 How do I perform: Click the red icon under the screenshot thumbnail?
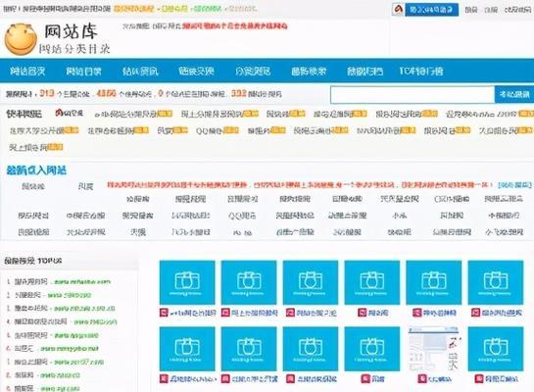click(422, 378)
